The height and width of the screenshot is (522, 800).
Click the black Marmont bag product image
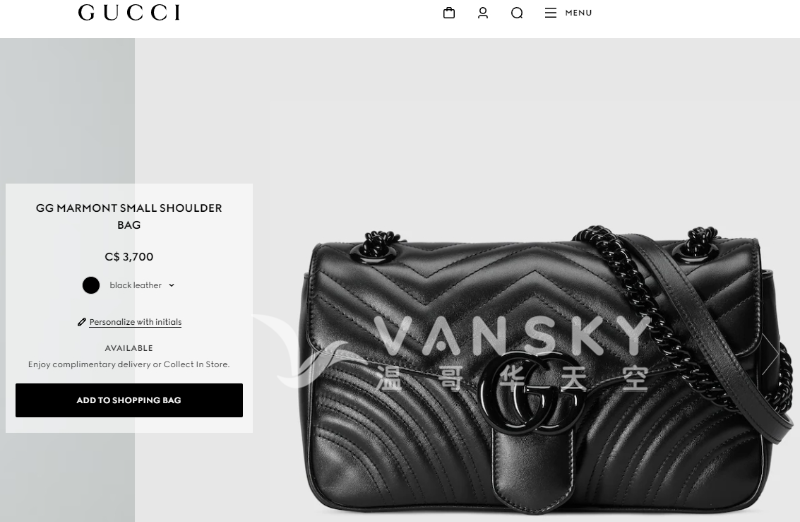tap(546, 370)
